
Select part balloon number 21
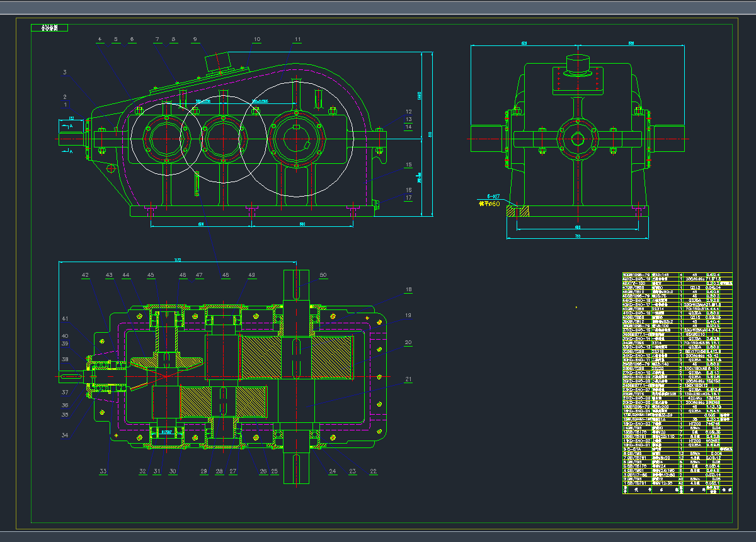click(408, 379)
